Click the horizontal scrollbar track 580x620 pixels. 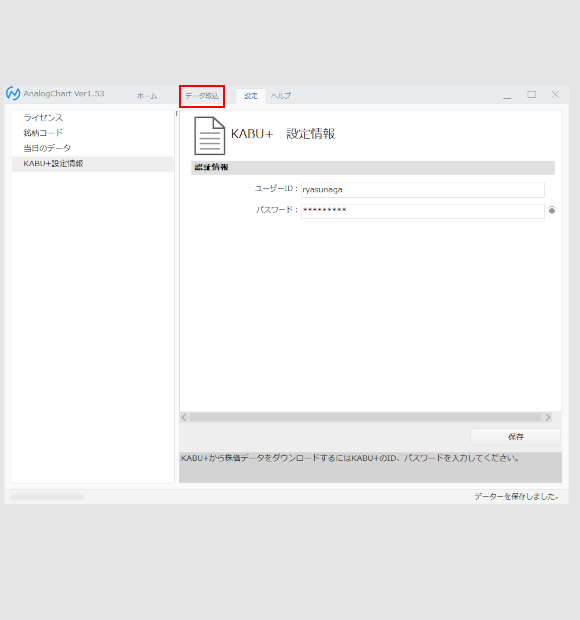click(x=365, y=417)
